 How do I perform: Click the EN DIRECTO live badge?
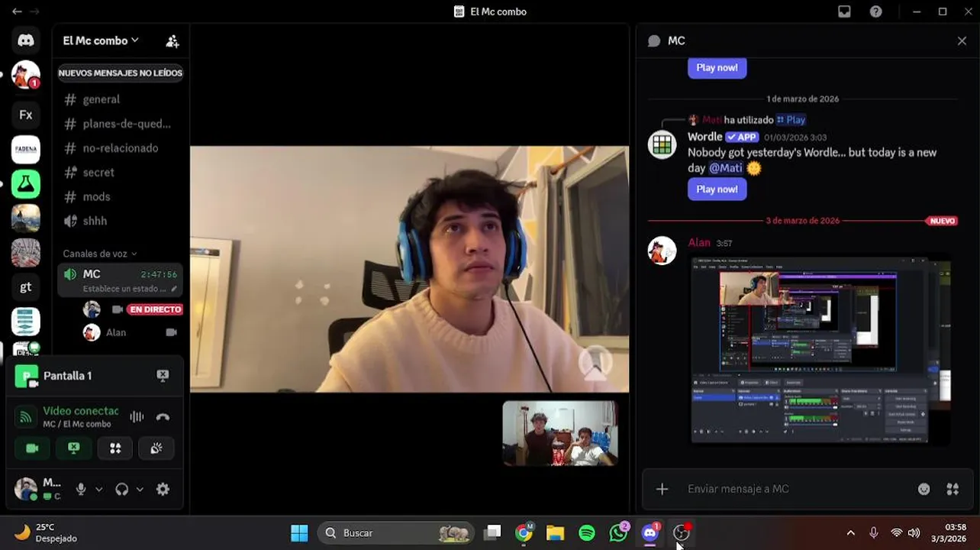(x=155, y=309)
